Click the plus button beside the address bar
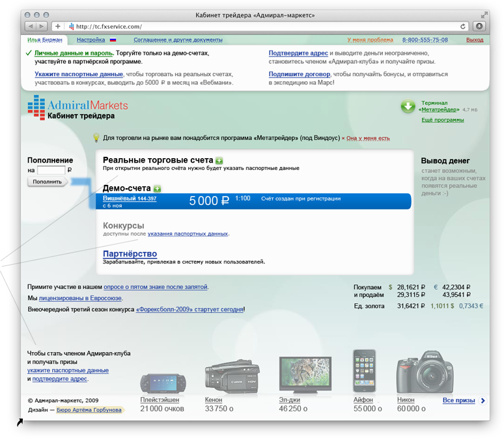Viewport: 504px width, 438px height. 57,26
